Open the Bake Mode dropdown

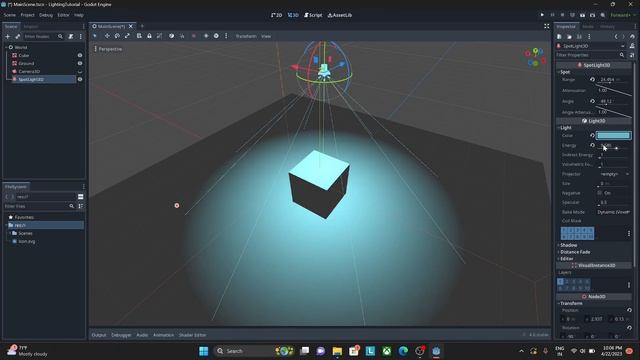pyautogui.click(x=613, y=212)
